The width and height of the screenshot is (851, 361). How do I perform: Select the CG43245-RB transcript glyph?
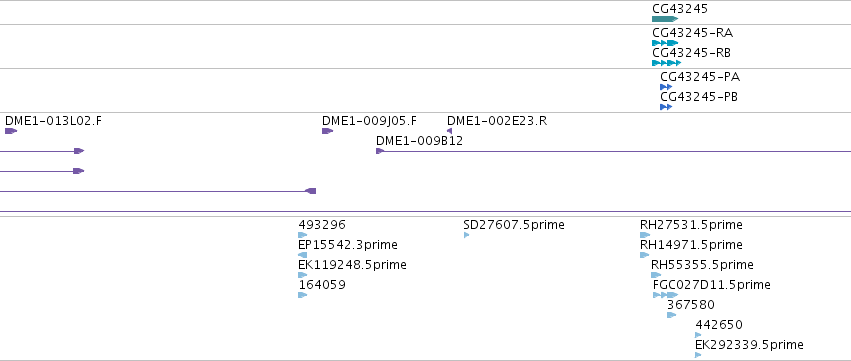(x=666, y=63)
